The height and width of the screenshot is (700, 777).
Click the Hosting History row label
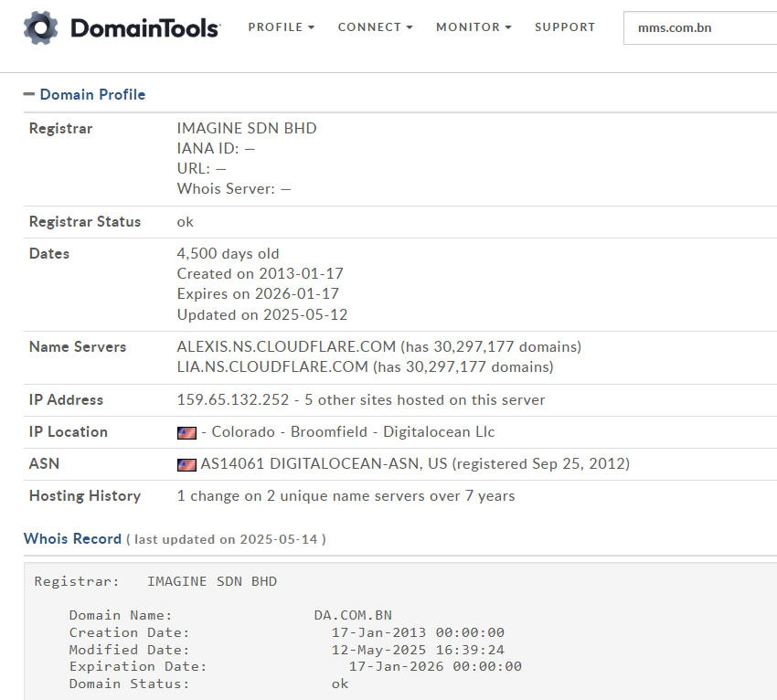[x=85, y=496]
